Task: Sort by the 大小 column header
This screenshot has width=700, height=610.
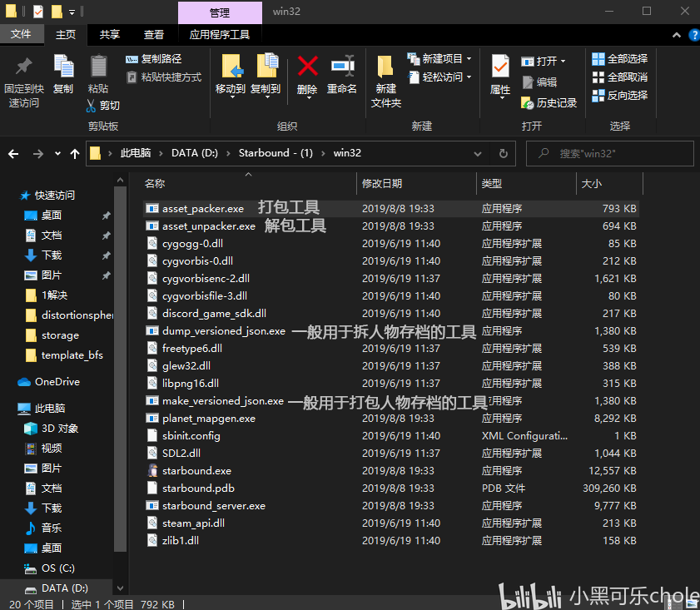Action: pyautogui.click(x=591, y=184)
